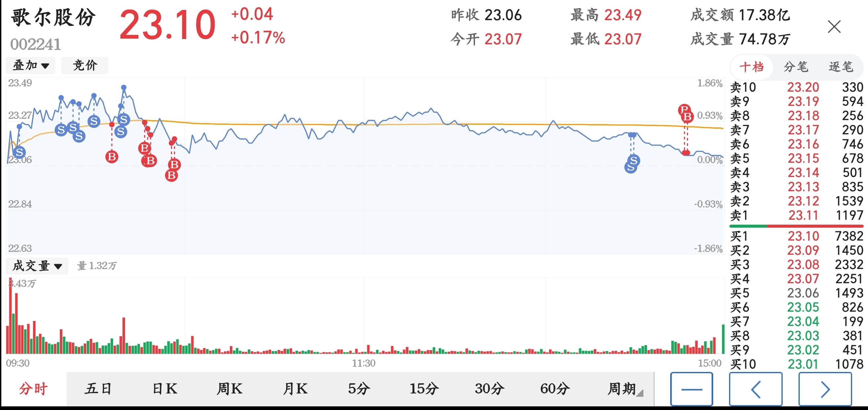
Task: Click the red B buy marker near market close
Action: pyautogui.click(x=687, y=117)
